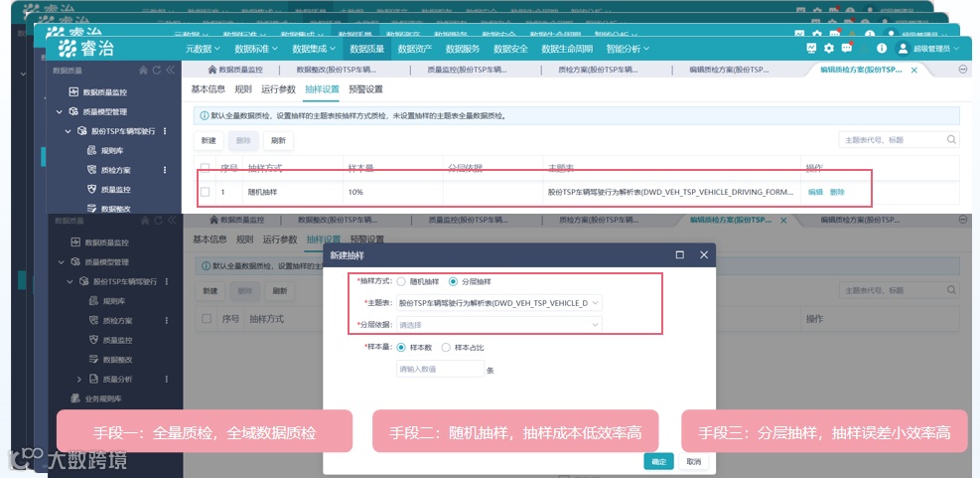The image size is (980, 478).
Task: Tick the header checkbox in 10% row table
Action: (205, 168)
